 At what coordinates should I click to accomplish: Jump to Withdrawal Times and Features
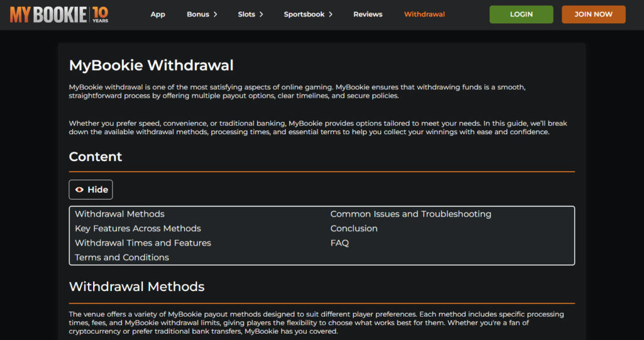[143, 242]
